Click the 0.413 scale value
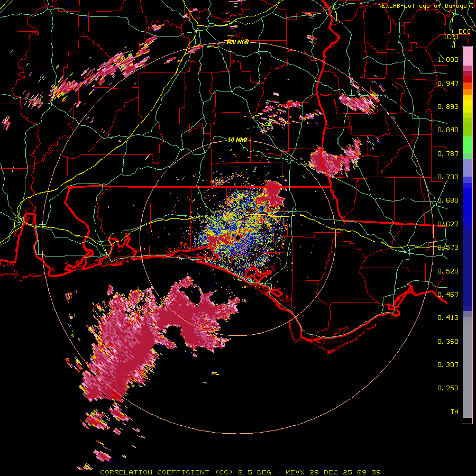Image resolution: width=476 pixels, height=476 pixels. pyautogui.click(x=448, y=317)
